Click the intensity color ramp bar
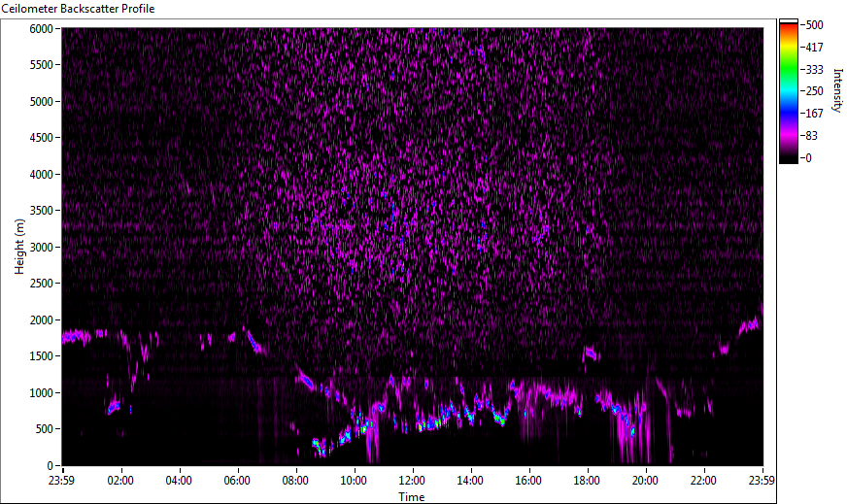This screenshot has width=847, height=504. [x=788, y=91]
